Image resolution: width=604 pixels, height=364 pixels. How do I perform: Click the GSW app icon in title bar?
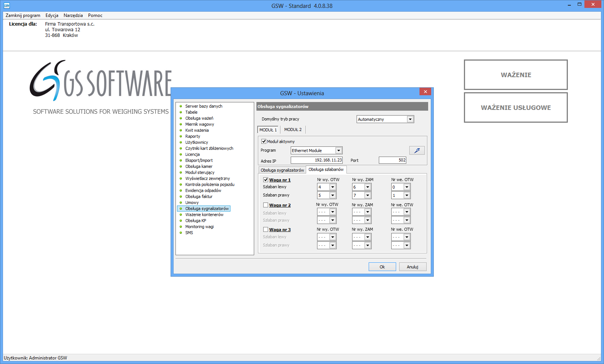click(6, 6)
